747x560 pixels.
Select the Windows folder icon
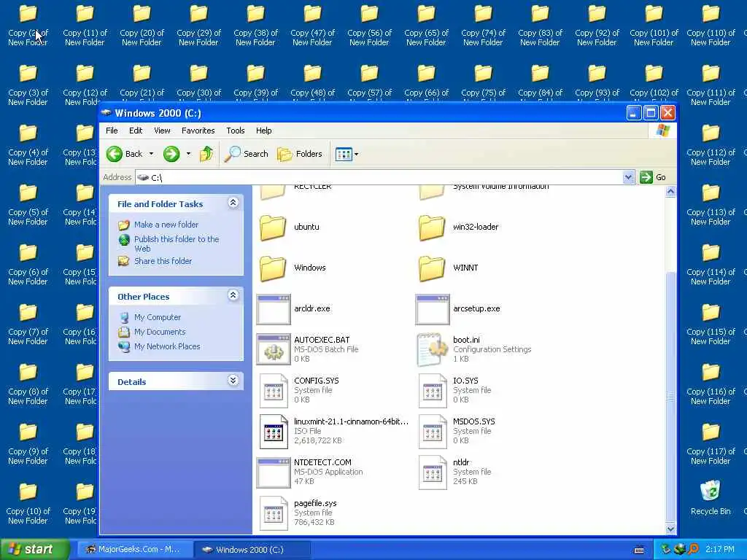click(273, 268)
